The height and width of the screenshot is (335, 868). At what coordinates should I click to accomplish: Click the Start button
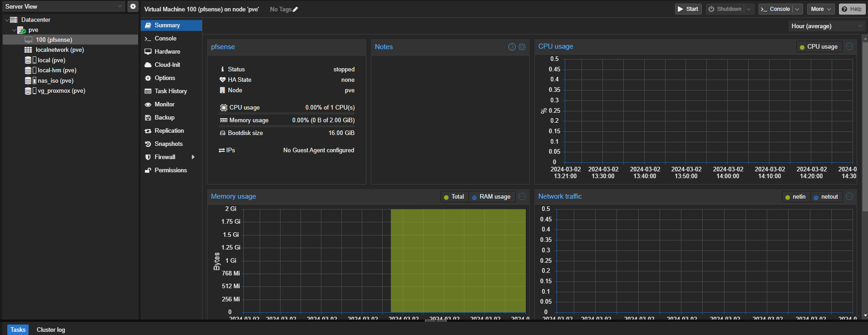pyautogui.click(x=688, y=9)
